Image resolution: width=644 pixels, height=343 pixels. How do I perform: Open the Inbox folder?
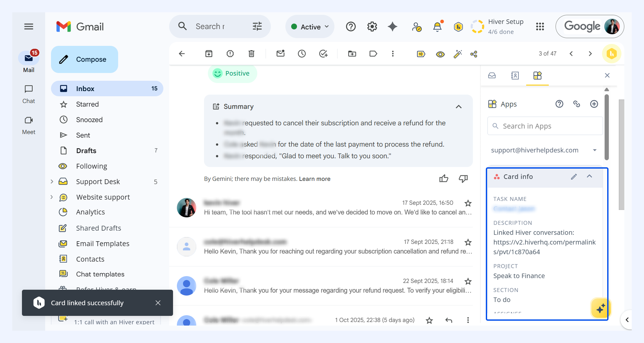[x=107, y=88]
